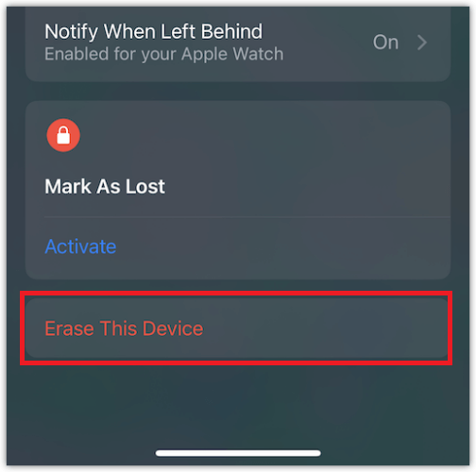Tap the red Erase This Device label
Screen dimensions: 476x472
point(124,329)
